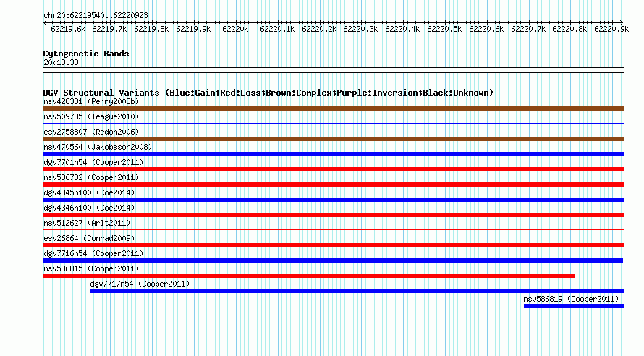Click the Cytogenetic Bands track title
644x356 pixels.
(x=86, y=54)
